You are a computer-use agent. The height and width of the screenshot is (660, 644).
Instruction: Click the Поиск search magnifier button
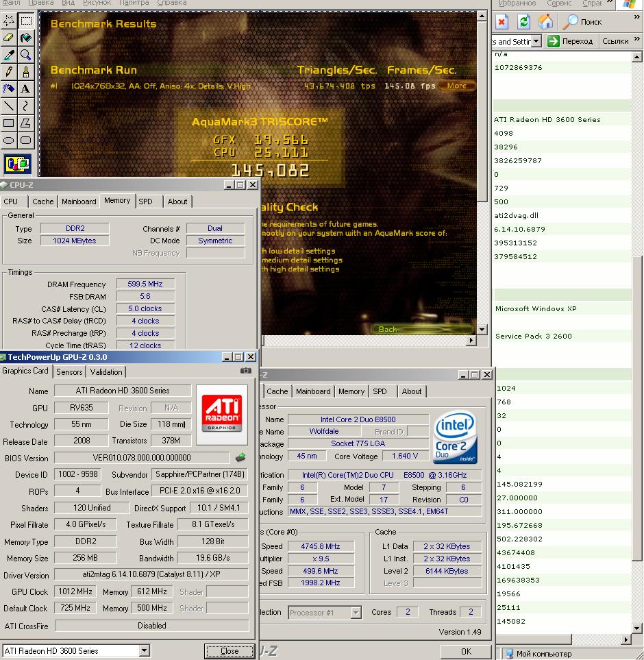point(582,22)
